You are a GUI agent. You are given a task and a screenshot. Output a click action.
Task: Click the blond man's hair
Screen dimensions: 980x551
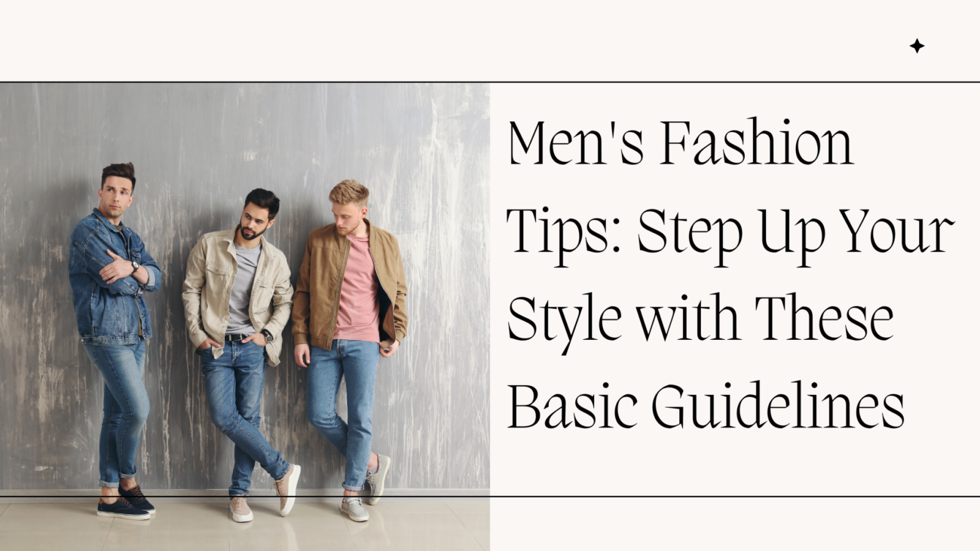coord(348,191)
